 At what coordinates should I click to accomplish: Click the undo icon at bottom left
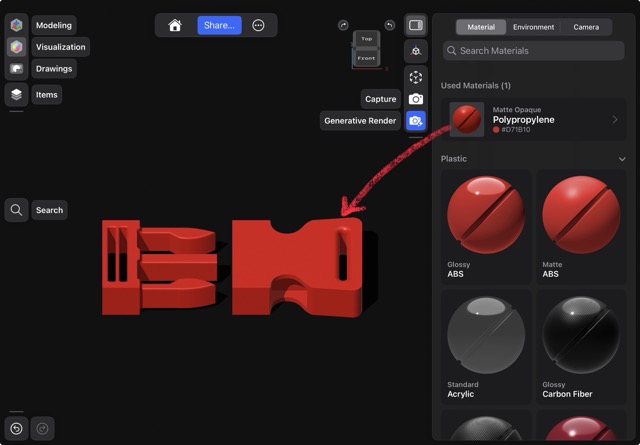(x=16, y=428)
